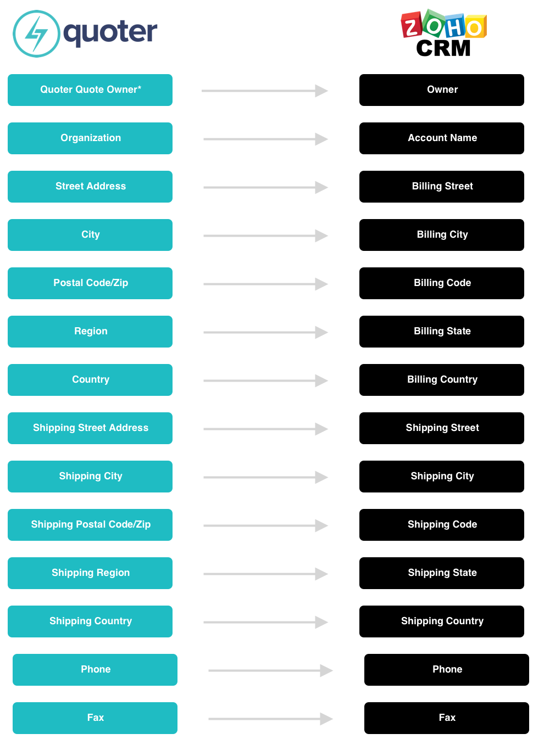Click the arrow from Organization to Account Name
Image resolution: width=533 pixels, height=756 pixels.
[265, 139]
